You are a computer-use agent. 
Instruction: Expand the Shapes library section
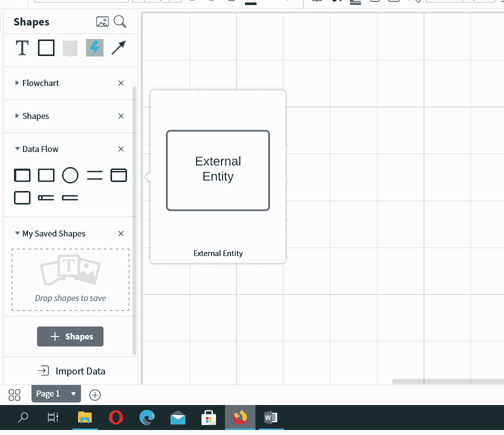coord(35,116)
